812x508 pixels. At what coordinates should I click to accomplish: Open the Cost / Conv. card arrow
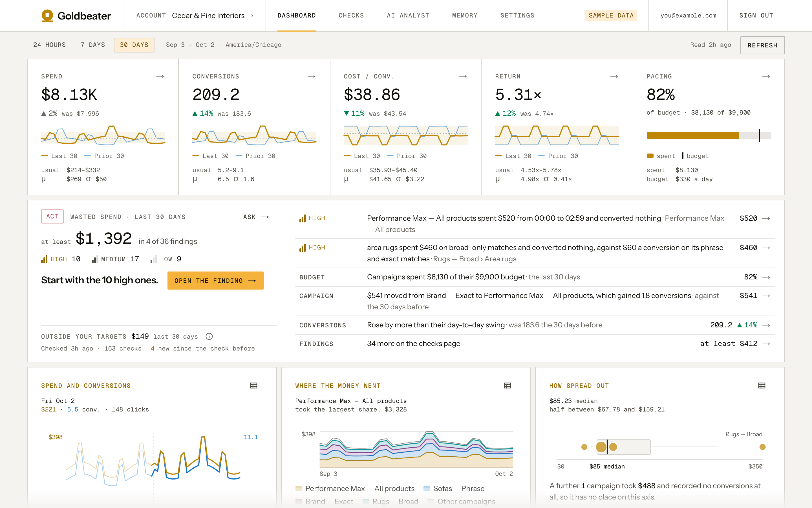[x=463, y=76]
